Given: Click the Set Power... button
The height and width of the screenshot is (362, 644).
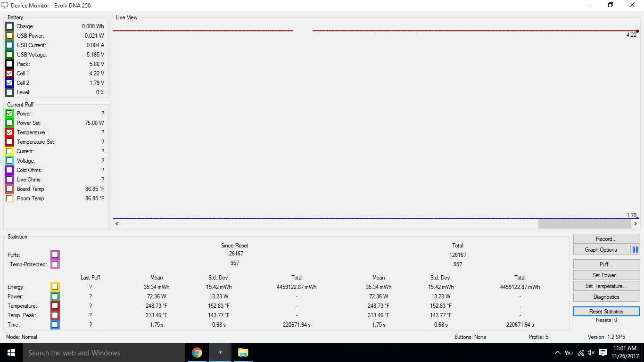Looking at the screenshot, I should (606, 275).
